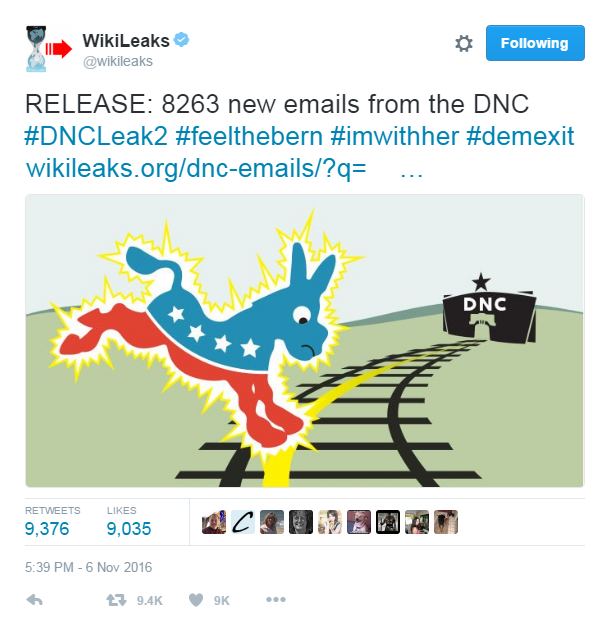Click the WikiLeaks hourglass profile avatar
This screenshot has height=630, width=605.
pos(37,49)
